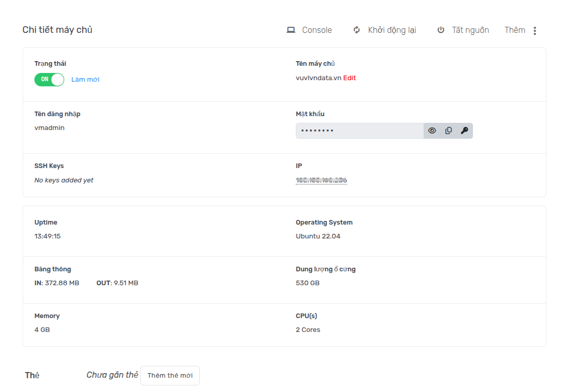Choose Khởi động lại text to restart
The height and width of the screenshot is (389, 588).
[x=392, y=30]
